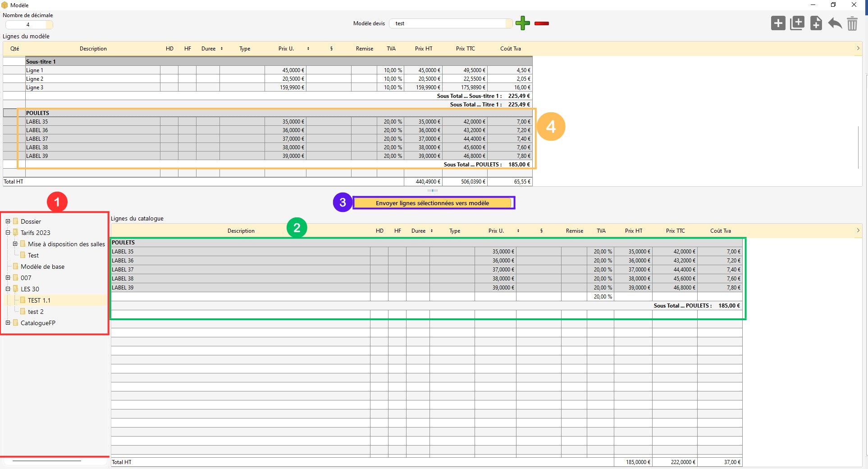Click the green plus icon beside Modèle devis
This screenshot has height=469, width=868.
(x=522, y=23)
